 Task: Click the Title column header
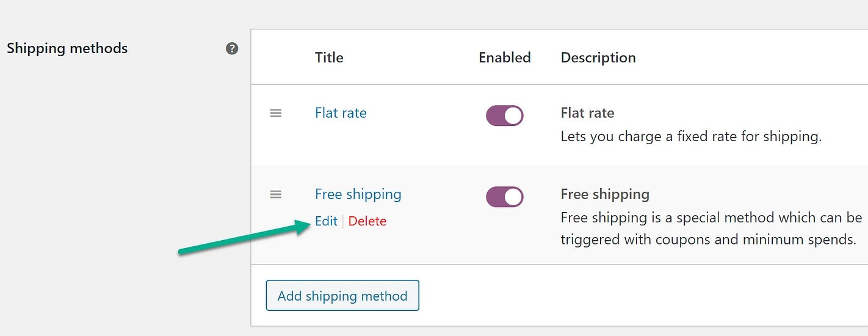[329, 57]
